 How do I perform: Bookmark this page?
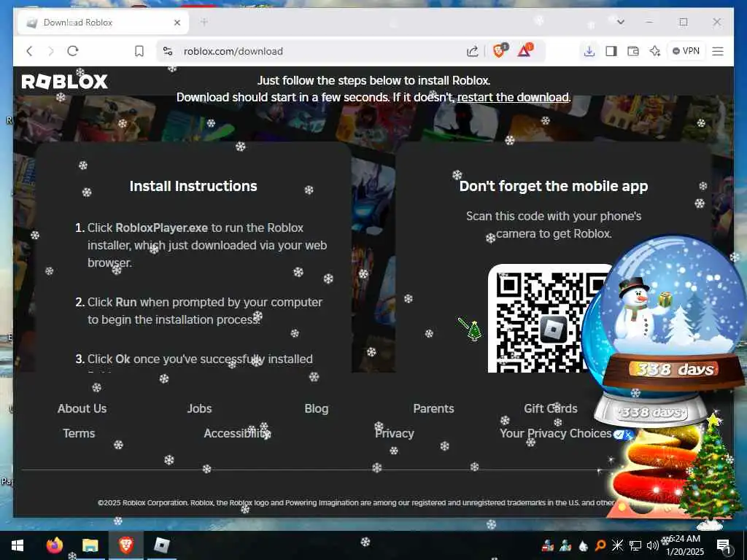139,51
